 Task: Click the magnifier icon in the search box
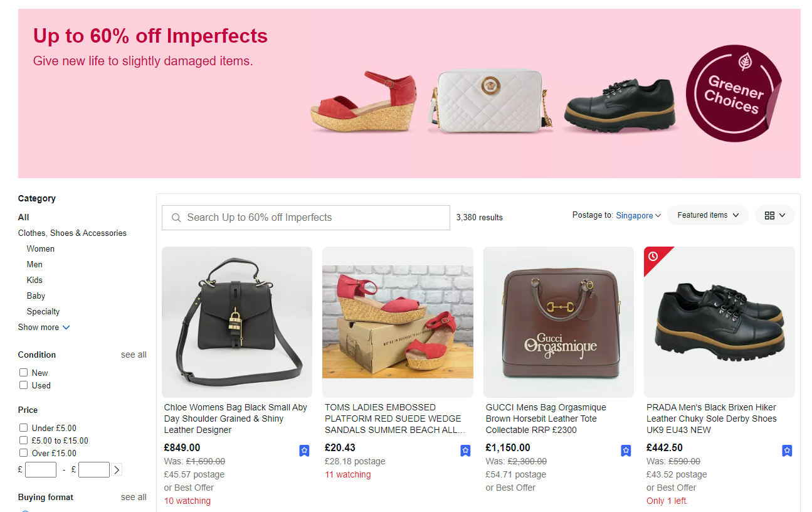(x=176, y=218)
